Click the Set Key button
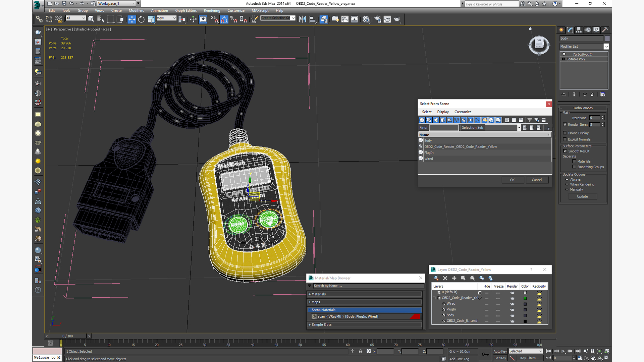Viewport: 644px width, 362px height. pos(500,358)
